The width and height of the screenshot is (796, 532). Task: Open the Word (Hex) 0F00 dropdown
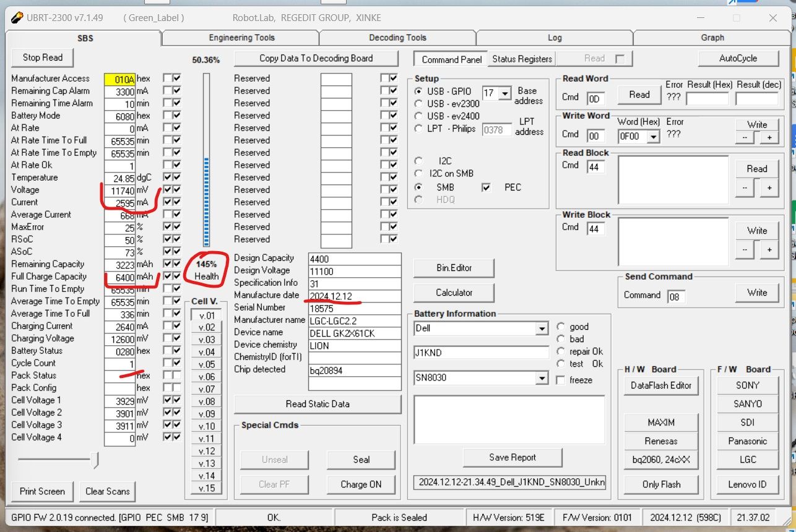click(654, 137)
